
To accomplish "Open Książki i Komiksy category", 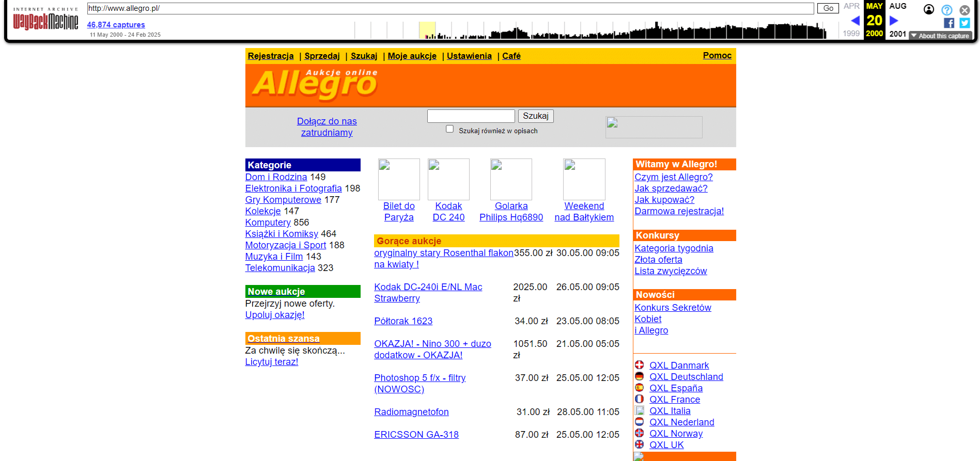I will [282, 234].
